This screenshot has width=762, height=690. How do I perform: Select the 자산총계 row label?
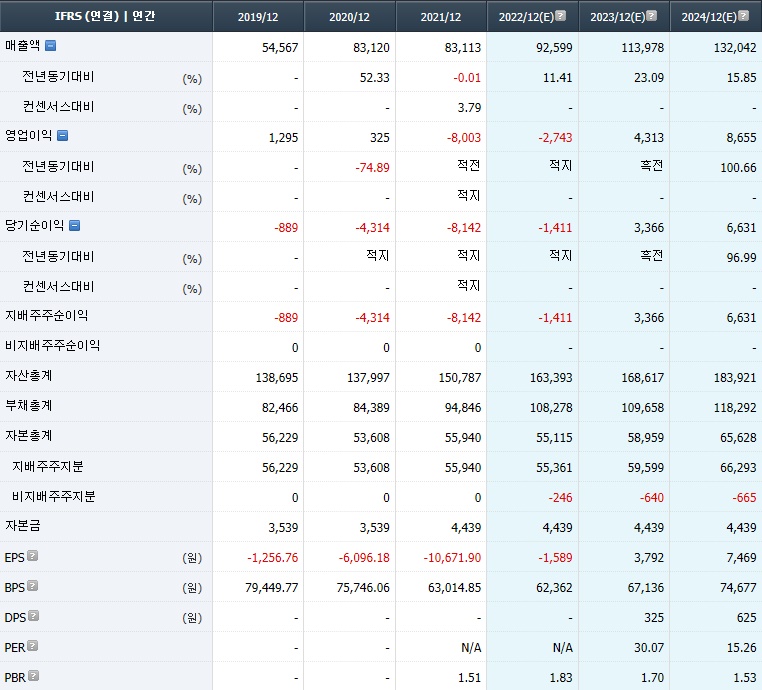point(28,376)
